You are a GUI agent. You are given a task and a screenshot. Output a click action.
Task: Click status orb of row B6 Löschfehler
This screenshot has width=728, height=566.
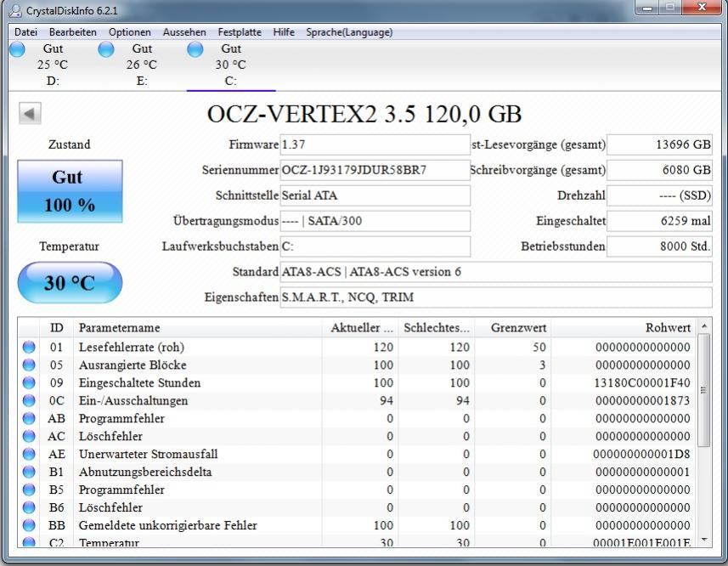[x=29, y=507]
